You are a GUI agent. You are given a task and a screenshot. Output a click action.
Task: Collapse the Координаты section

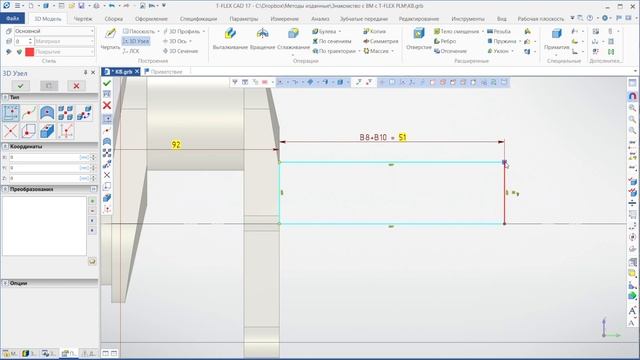[x=5, y=146]
